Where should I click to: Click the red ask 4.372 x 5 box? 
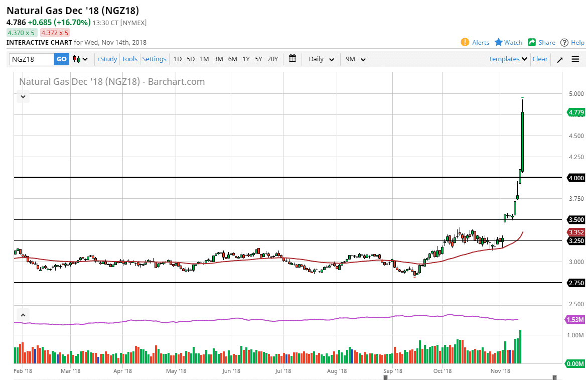55,33
